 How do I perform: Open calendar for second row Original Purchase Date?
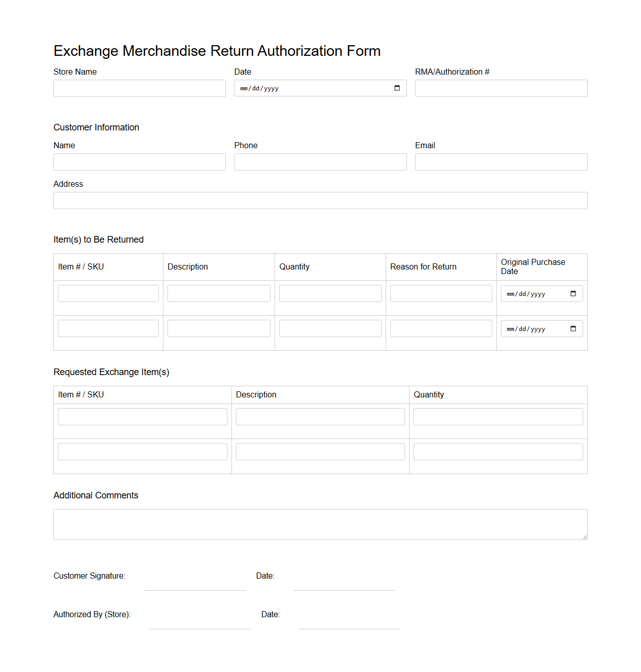[573, 328]
